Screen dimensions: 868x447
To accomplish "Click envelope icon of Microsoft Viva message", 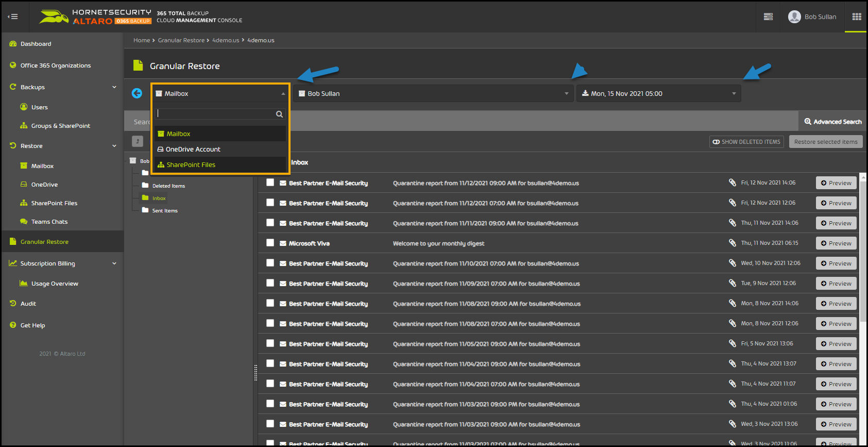I will point(283,243).
